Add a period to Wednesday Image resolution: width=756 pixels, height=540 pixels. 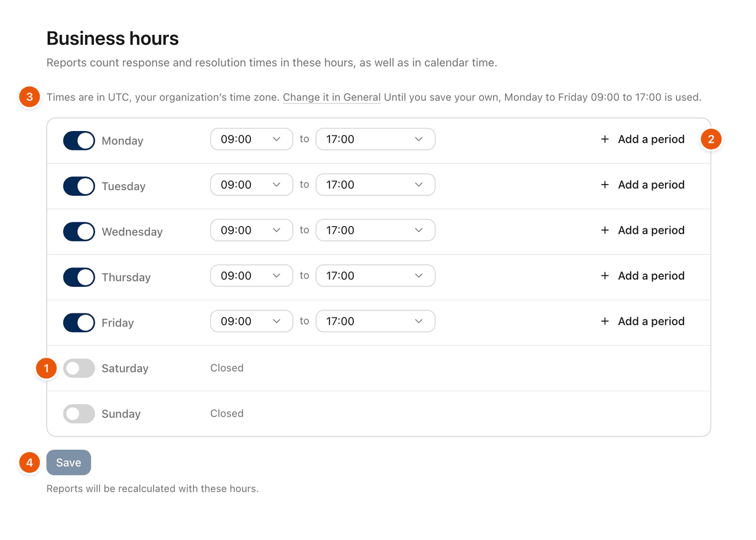point(643,230)
